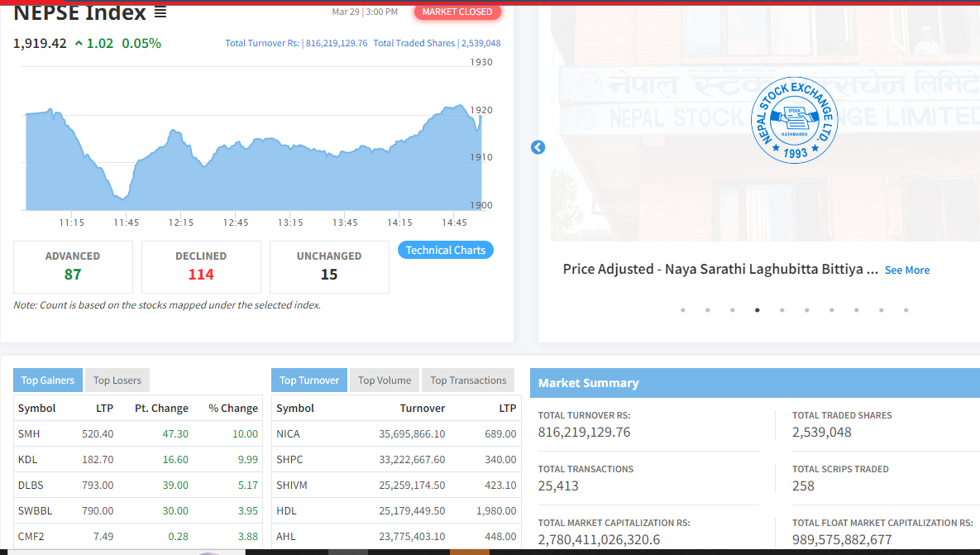
Task: Click the Total Scrips Traded value 258
Action: pyautogui.click(x=803, y=486)
